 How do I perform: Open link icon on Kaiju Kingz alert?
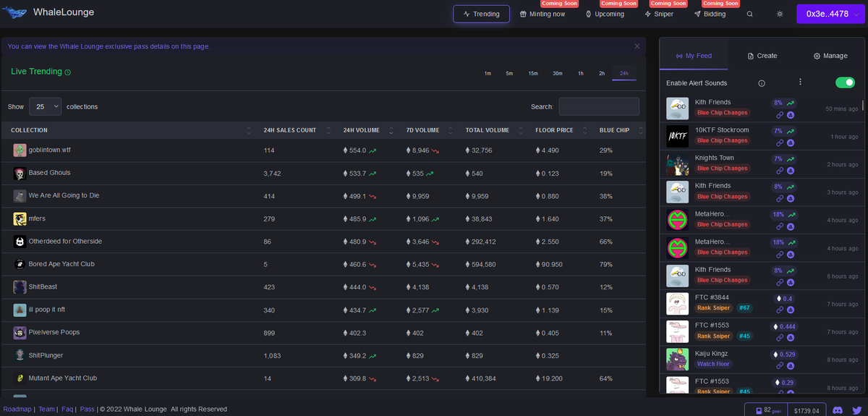pos(780,366)
